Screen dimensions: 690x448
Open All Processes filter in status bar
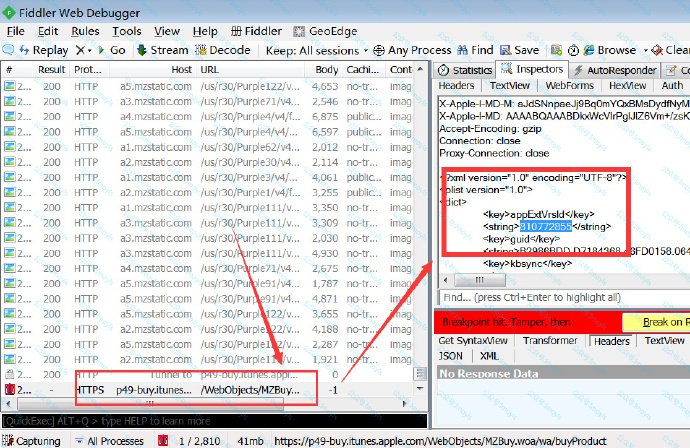click(109, 441)
